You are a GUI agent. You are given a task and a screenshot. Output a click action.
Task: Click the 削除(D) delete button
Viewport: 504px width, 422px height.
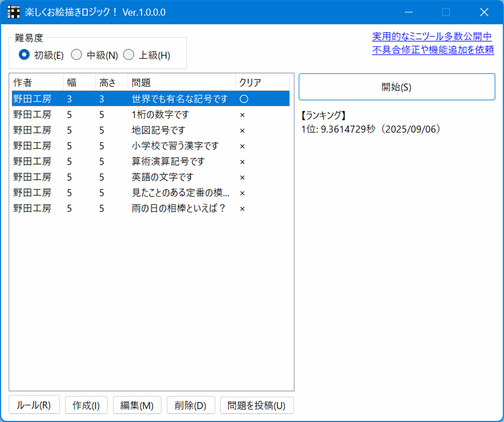coord(191,405)
